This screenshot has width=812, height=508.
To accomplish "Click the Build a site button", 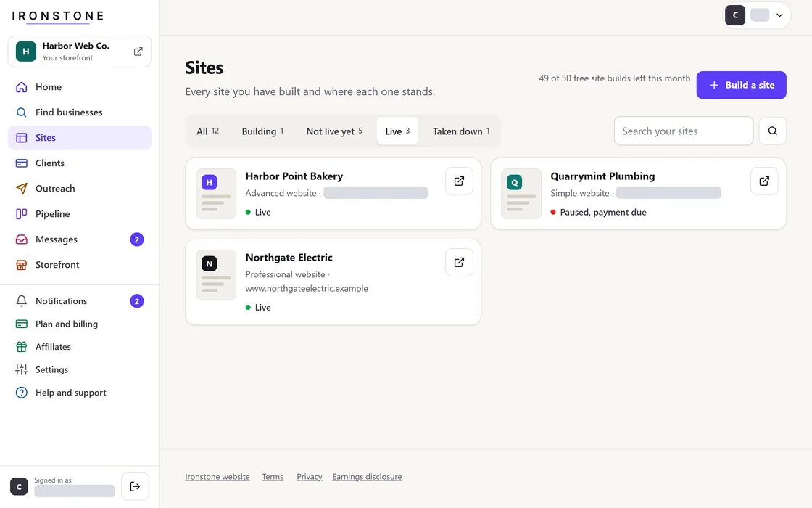I will (741, 85).
